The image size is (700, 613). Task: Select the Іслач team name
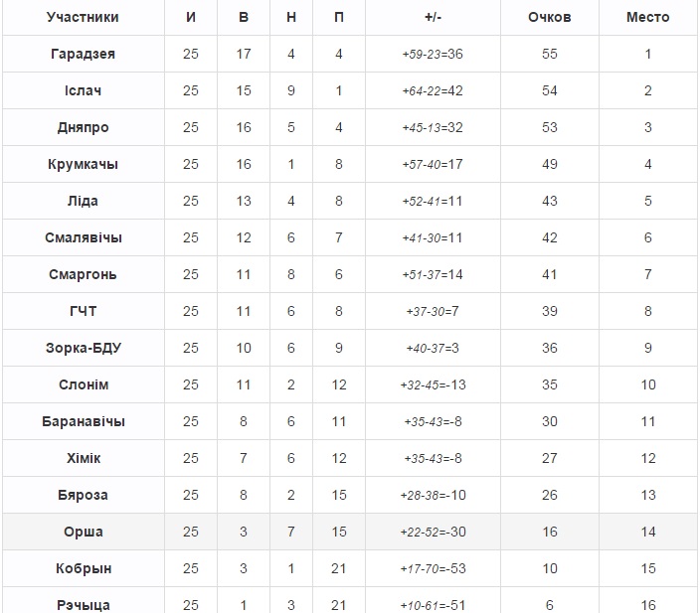click(83, 90)
